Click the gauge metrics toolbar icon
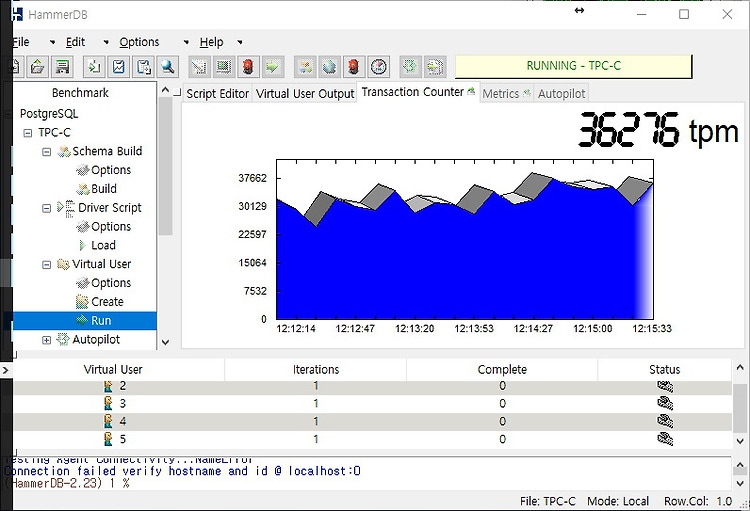 [x=378, y=67]
